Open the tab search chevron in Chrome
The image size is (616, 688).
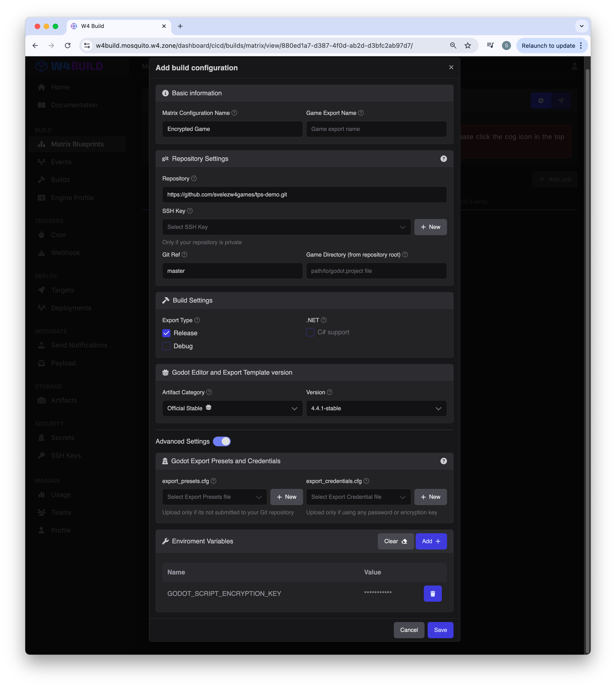pyautogui.click(x=582, y=26)
